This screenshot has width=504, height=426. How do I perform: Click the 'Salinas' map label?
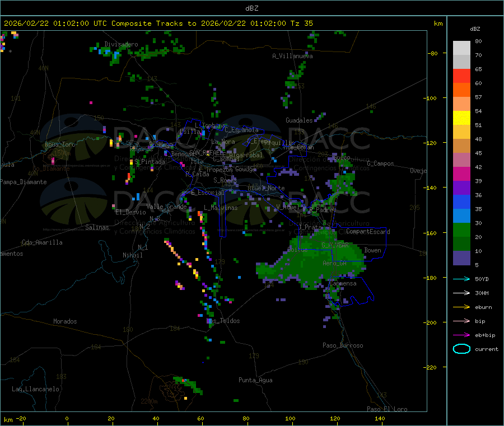(x=97, y=227)
